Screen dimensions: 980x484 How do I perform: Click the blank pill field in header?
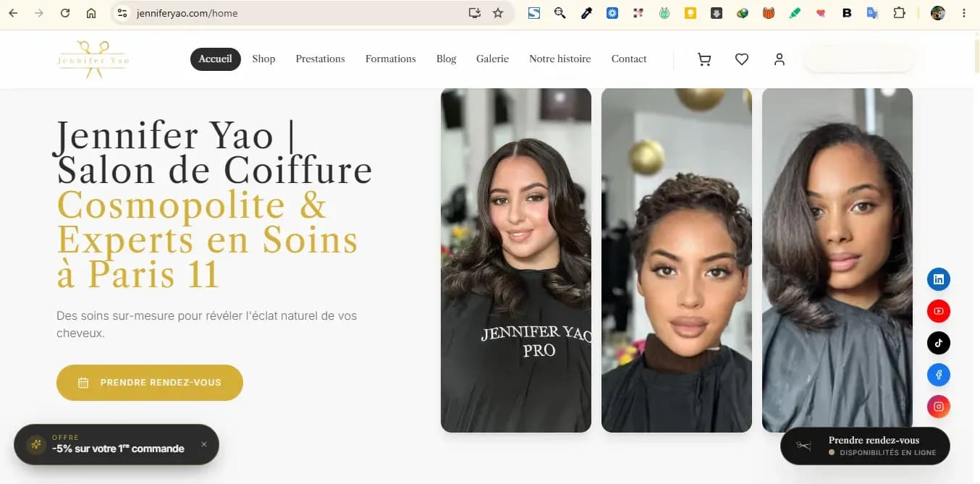859,60
